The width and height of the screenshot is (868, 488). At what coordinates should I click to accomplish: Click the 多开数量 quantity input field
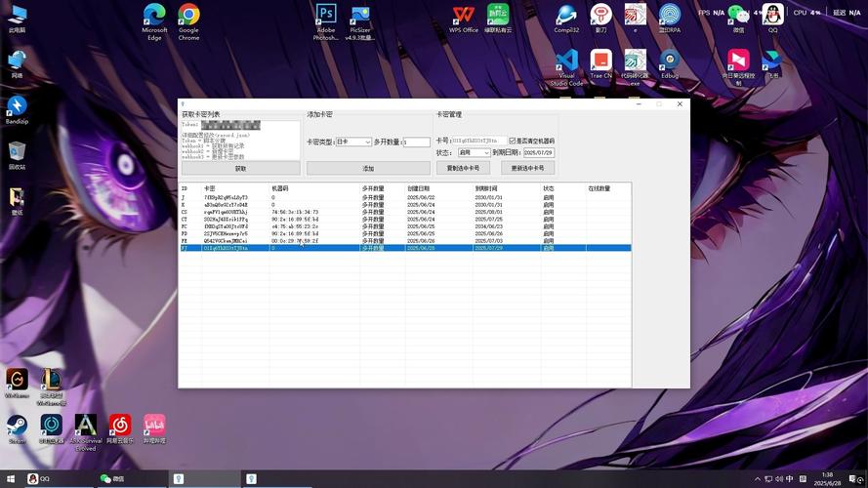417,142
